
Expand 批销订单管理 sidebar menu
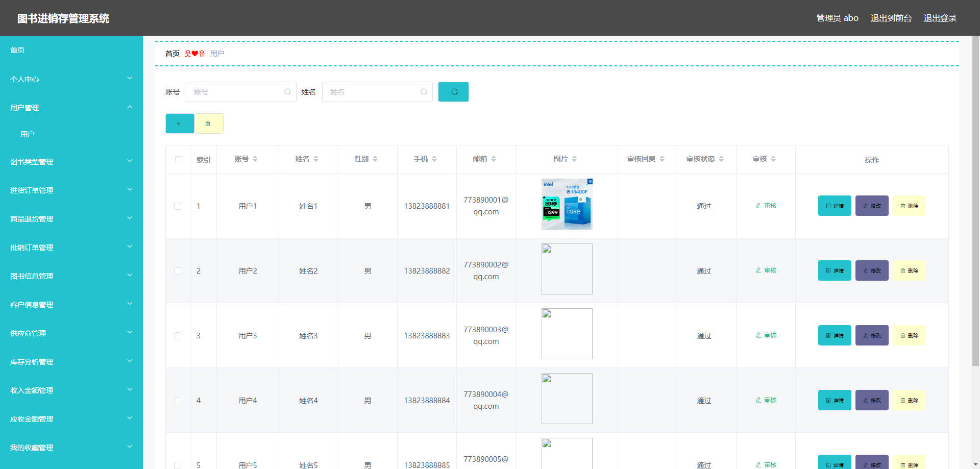71,248
